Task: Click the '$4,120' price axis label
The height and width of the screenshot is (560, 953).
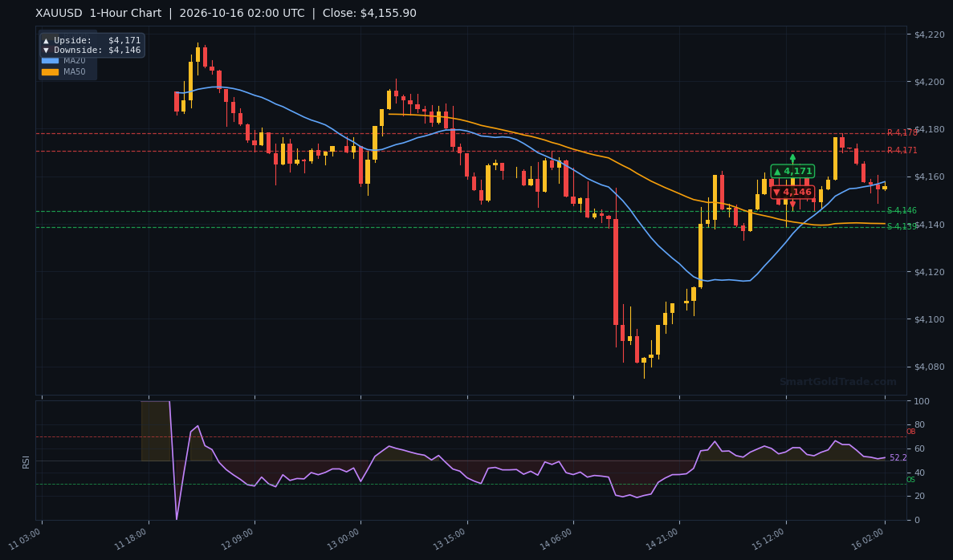Action: [929, 272]
